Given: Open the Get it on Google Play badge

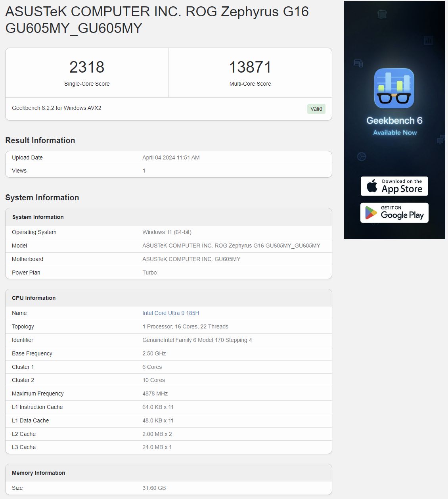Looking at the screenshot, I should click(x=394, y=213).
